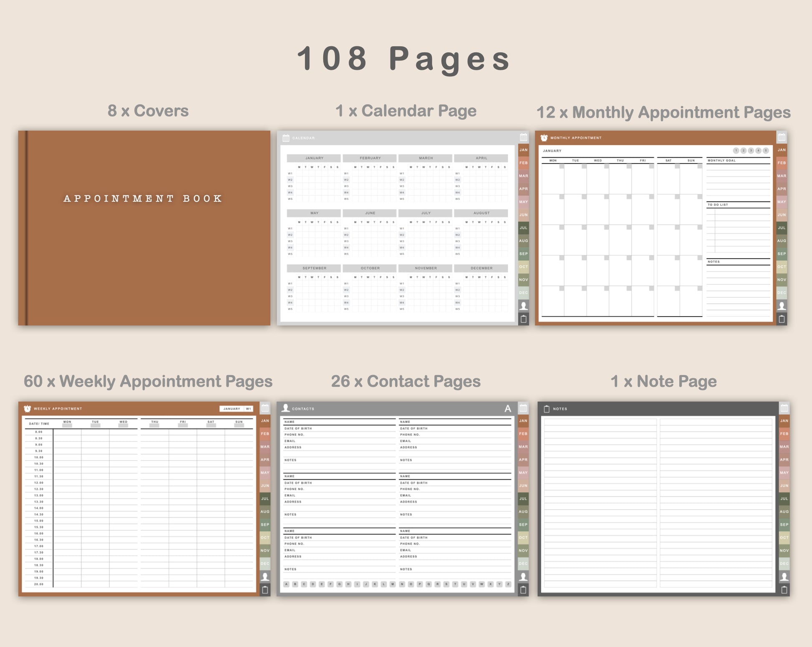Click week 5 circle on Monthly Appointment page
This screenshot has width=812, height=647.
[x=766, y=151]
